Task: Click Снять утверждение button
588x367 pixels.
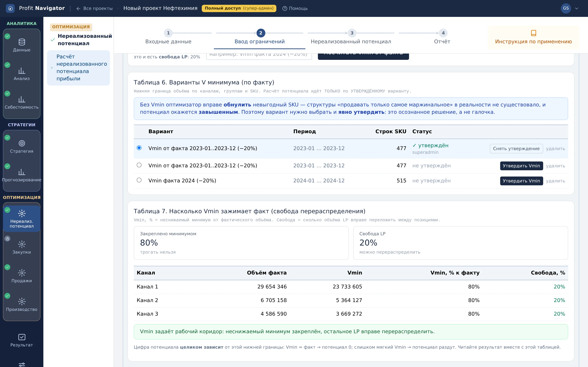Action: point(516,149)
